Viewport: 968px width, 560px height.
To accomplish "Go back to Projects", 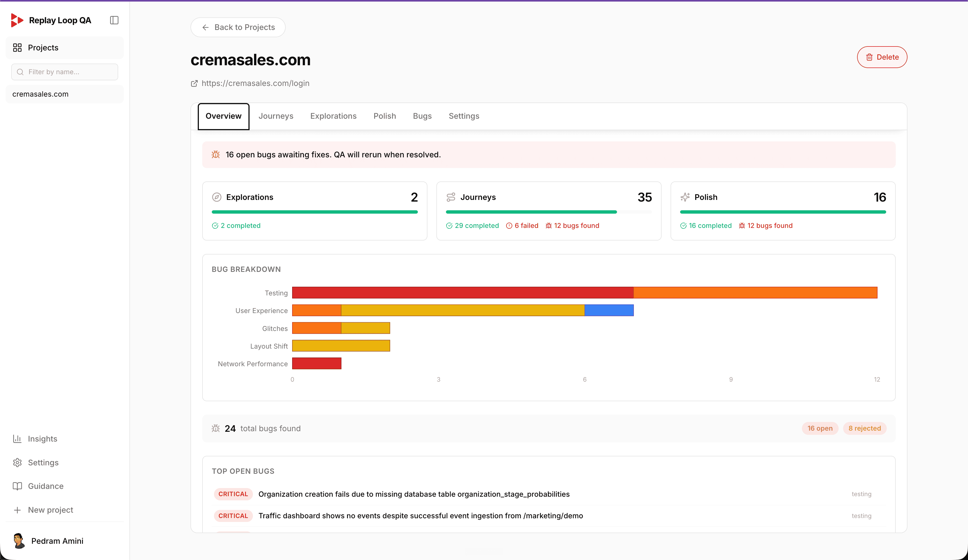I will pos(238,27).
